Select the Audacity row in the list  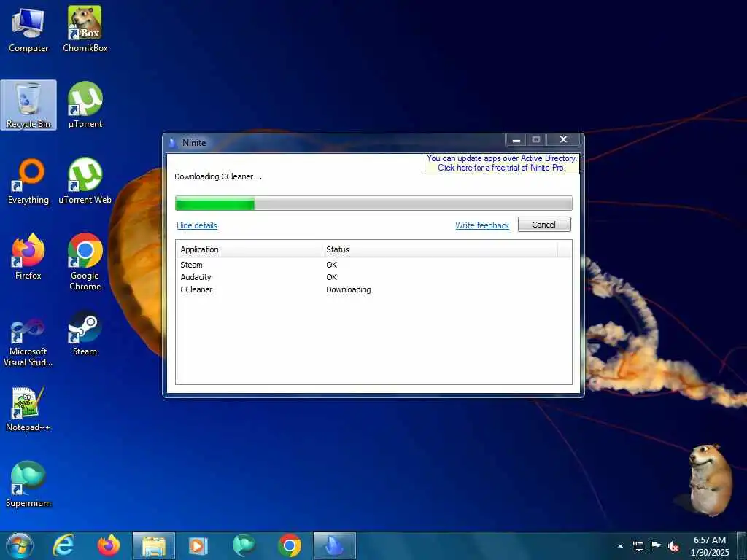coord(373,277)
